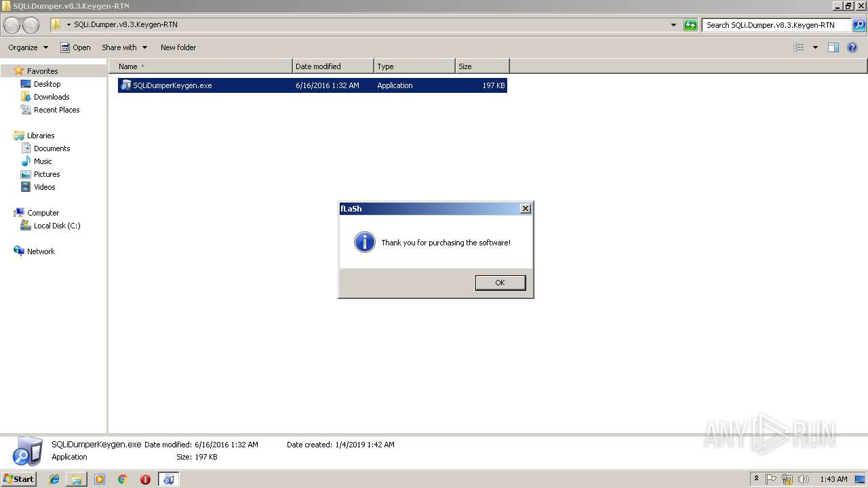Click the folder icon in the address bar
The height and width of the screenshot is (488, 868).
coord(56,24)
